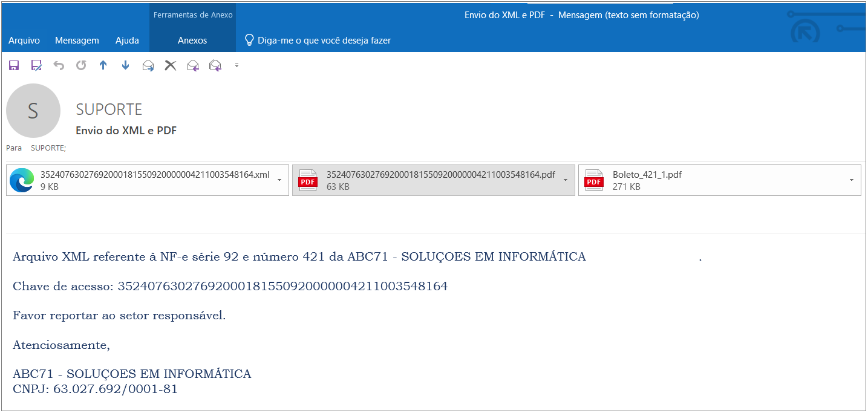This screenshot has width=868, height=413.
Task: Expand Boleto_421_1.pdf attachment options arrow
Action: pos(851,180)
